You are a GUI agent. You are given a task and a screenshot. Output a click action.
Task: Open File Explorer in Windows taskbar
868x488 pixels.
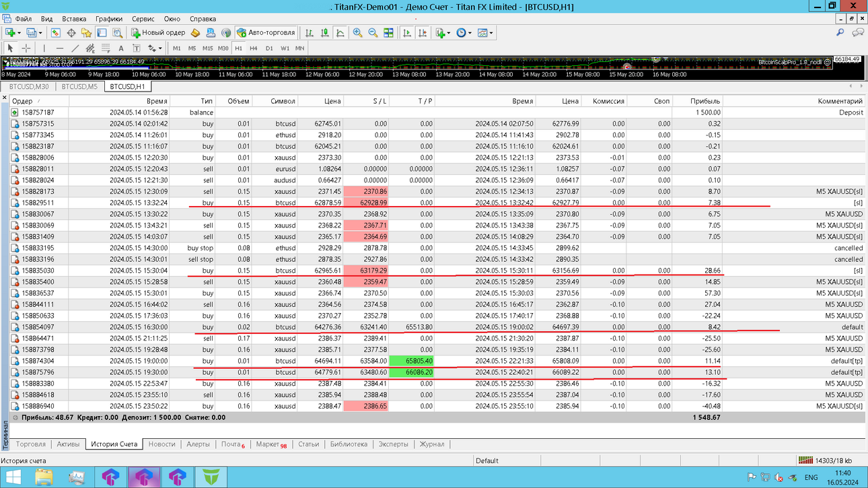44,477
